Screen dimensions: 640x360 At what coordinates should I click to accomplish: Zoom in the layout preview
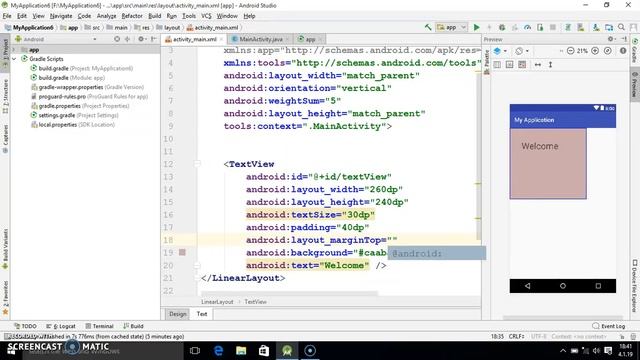[595, 51]
